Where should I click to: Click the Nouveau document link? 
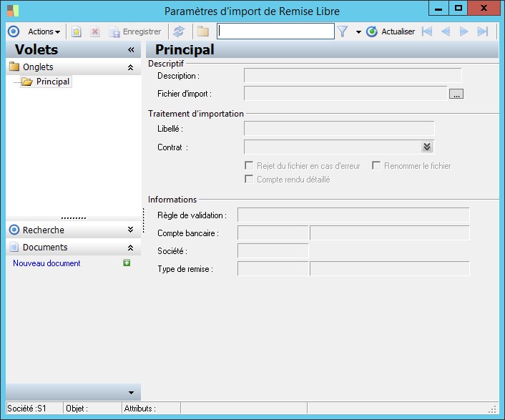46,263
